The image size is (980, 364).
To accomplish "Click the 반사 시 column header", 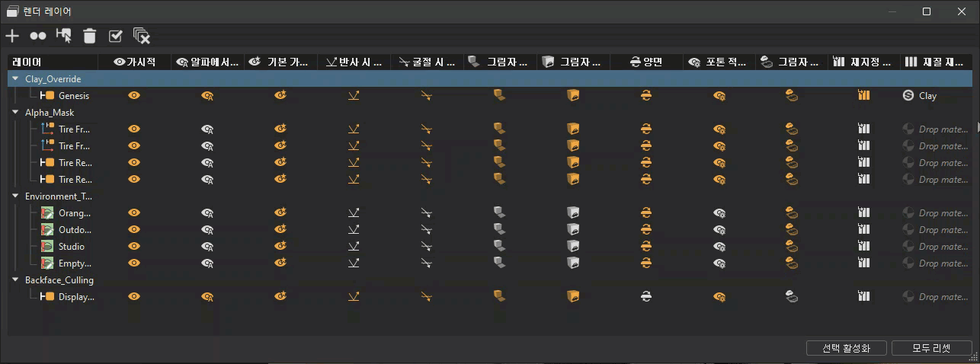I will tap(354, 62).
